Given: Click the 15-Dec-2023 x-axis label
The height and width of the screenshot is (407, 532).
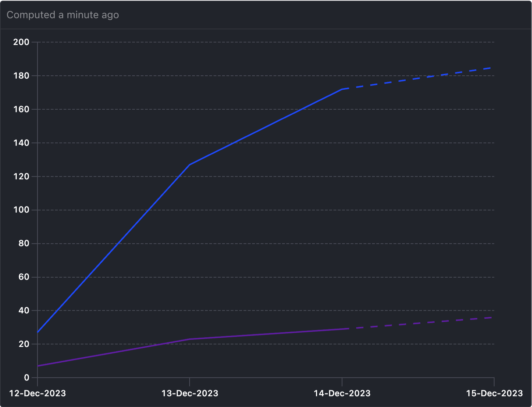Looking at the screenshot, I should (x=495, y=393).
